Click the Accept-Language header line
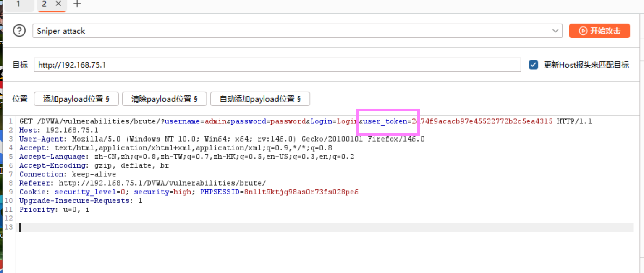 point(187,157)
